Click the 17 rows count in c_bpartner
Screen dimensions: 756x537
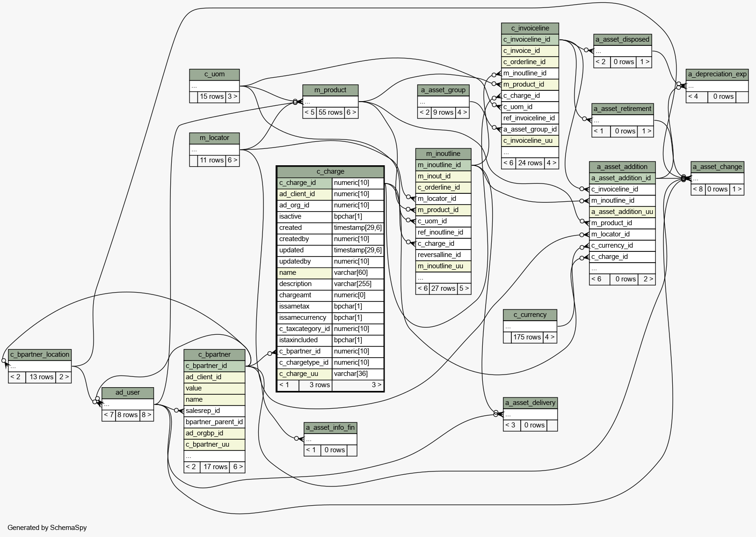click(215, 467)
